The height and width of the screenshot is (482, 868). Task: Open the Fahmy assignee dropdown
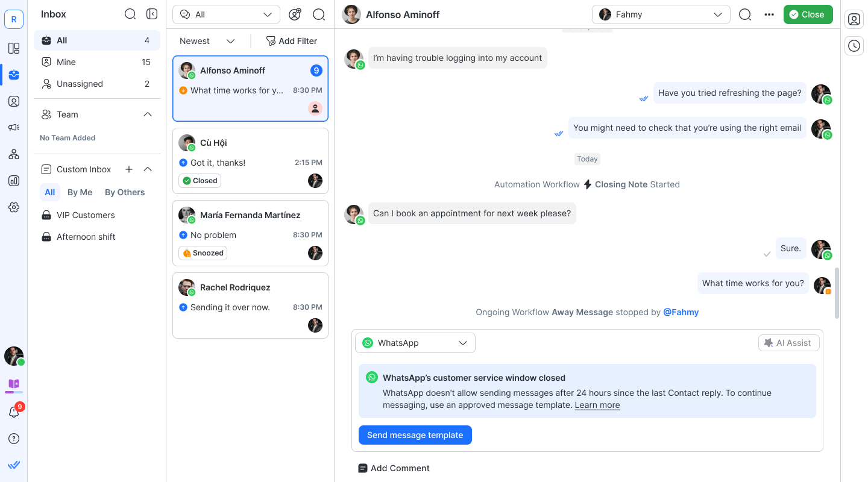click(661, 14)
